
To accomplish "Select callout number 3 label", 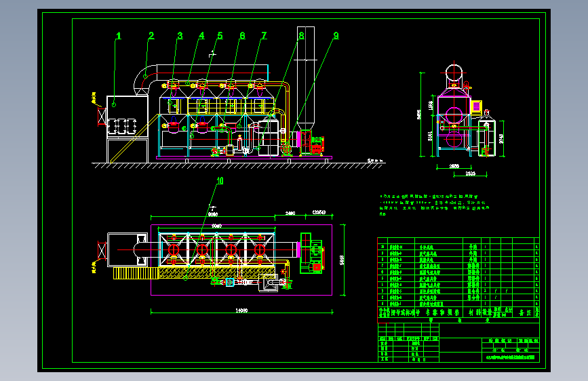I will (180, 36).
